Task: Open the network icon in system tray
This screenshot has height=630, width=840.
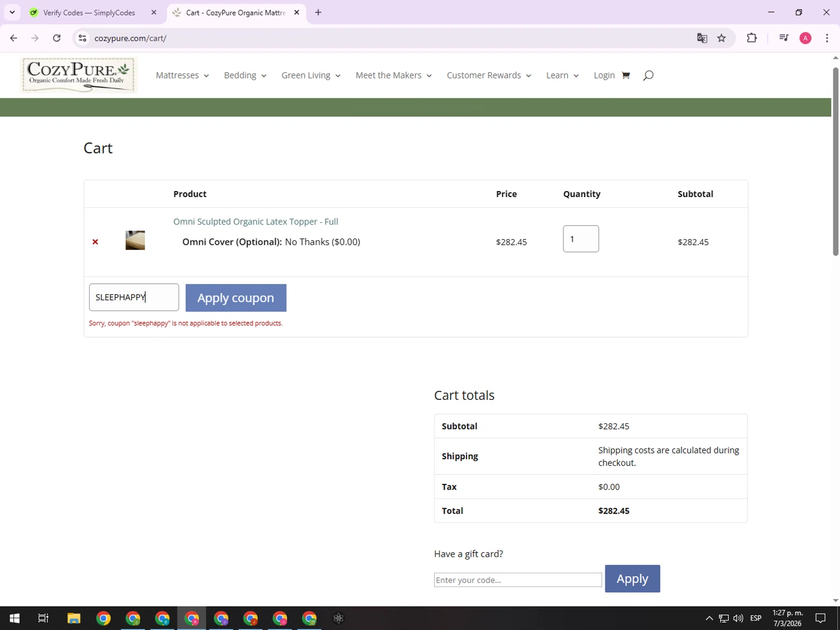Action: pyautogui.click(x=724, y=618)
